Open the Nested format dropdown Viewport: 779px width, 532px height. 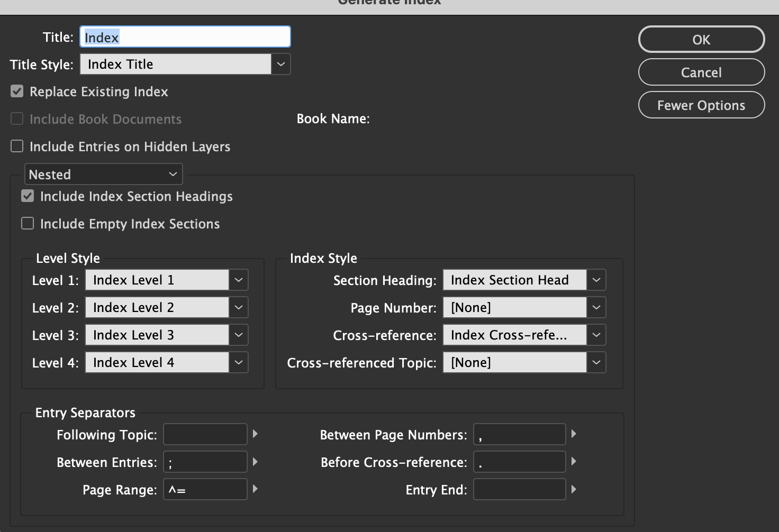click(x=173, y=173)
